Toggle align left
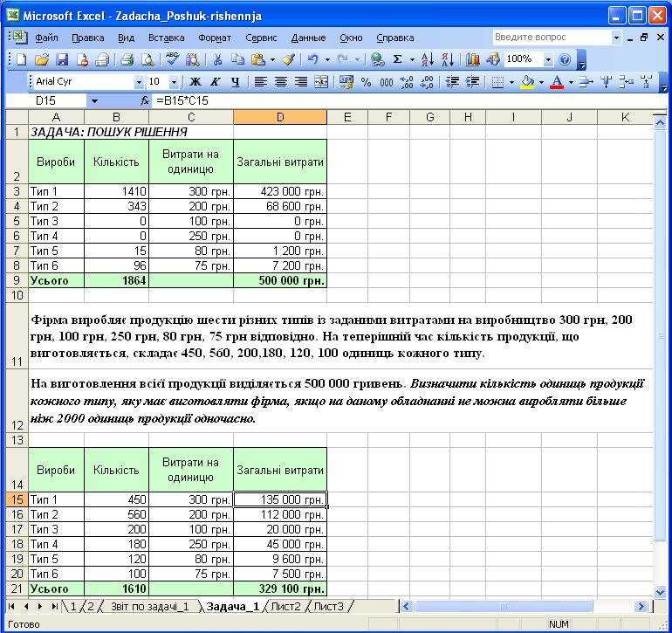The image size is (672, 633). (261, 81)
